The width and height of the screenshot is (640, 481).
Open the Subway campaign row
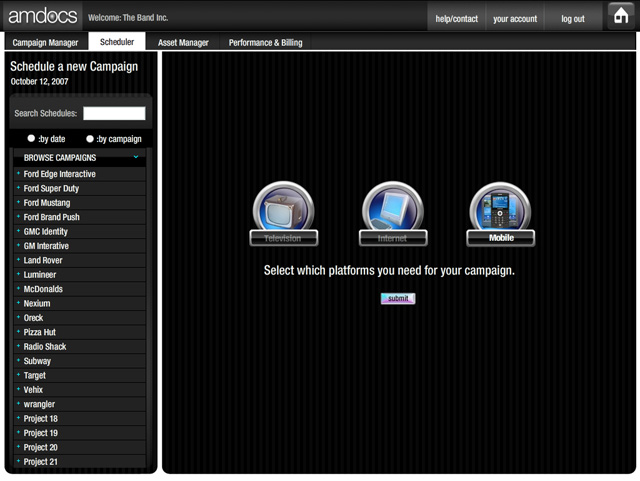click(80, 361)
